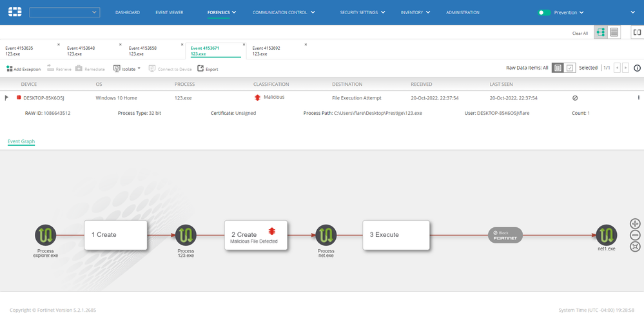Image resolution: width=644 pixels, height=315 pixels.
Task: Open the Prevention mode dropdown
Action: (569, 13)
